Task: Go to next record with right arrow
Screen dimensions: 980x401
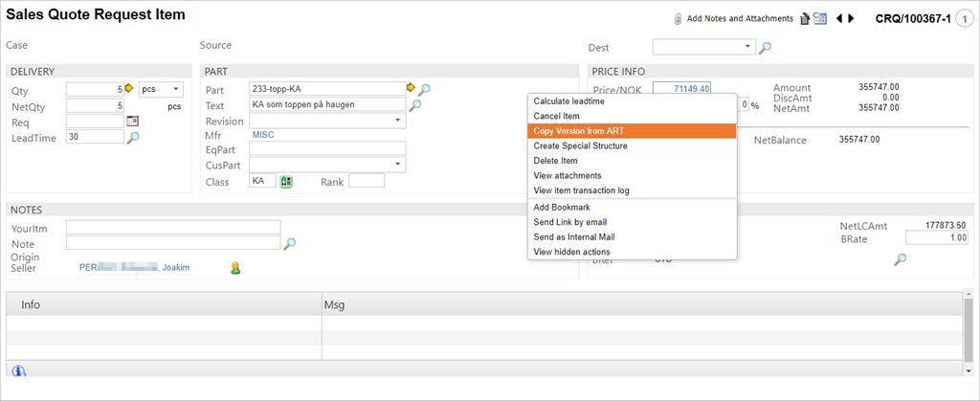Action: (853, 18)
